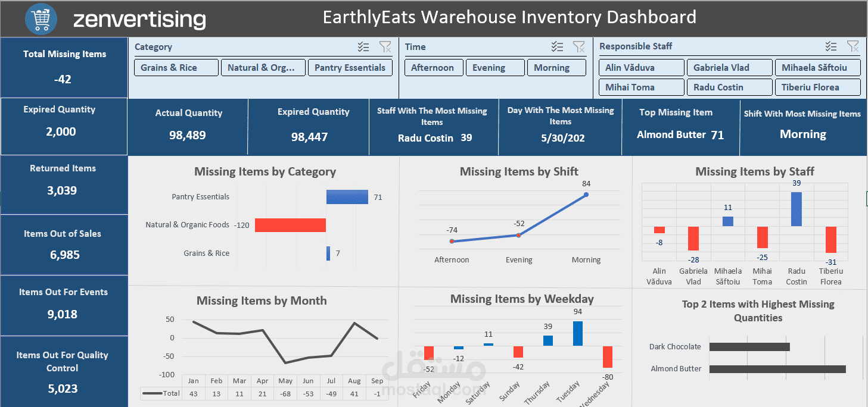
Task: Click the Total legend entry in month chart
Action: [161, 394]
